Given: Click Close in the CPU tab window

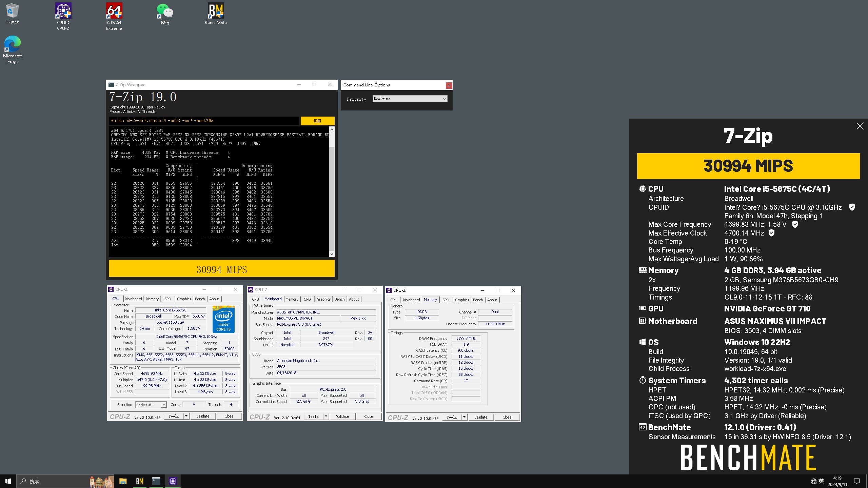Looking at the screenshot, I should (229, 416).
